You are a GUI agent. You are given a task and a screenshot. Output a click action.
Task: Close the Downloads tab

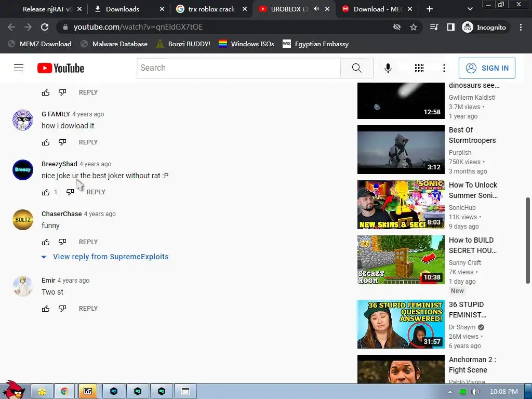point(162,9)
